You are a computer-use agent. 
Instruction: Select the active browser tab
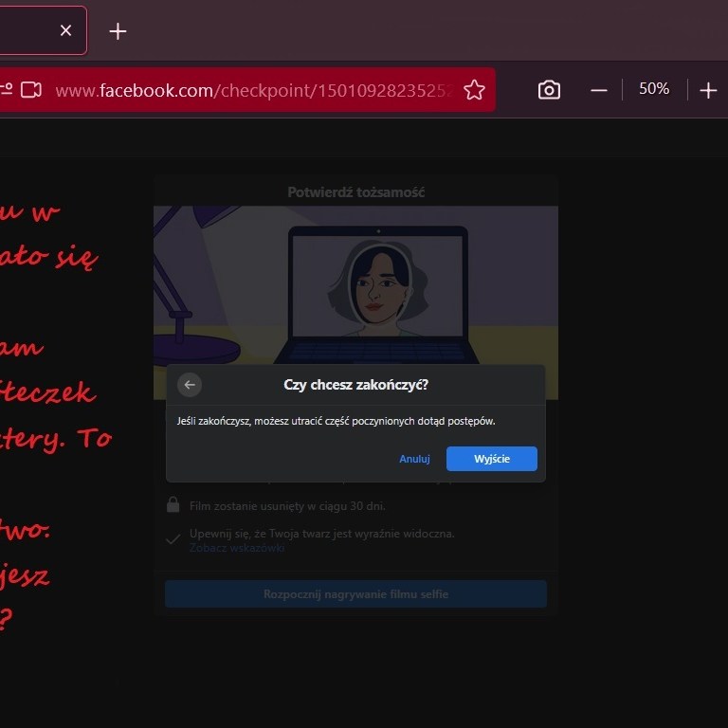tap(28, 30)
